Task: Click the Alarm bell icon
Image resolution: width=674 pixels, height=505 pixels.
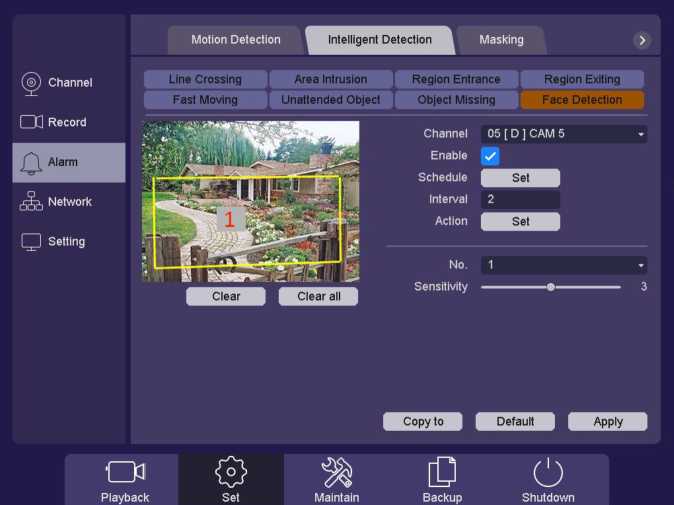Action: (31, 162)
